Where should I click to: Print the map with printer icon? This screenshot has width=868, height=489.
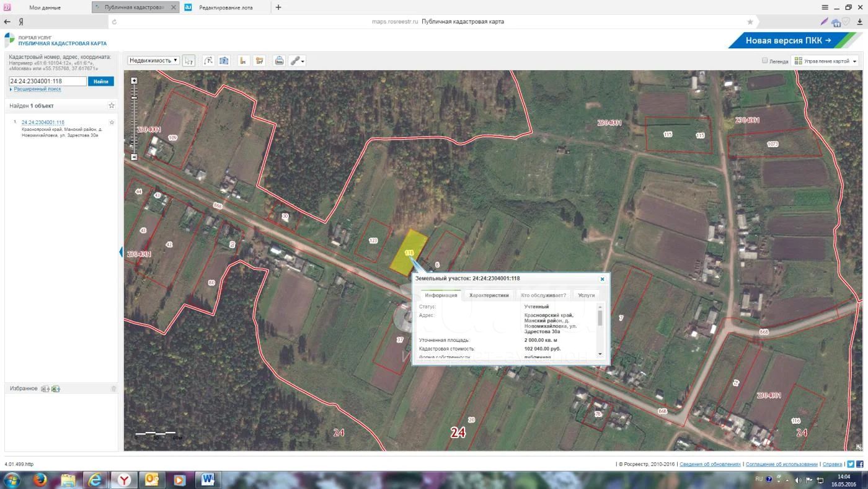click(x=279, y=61)
